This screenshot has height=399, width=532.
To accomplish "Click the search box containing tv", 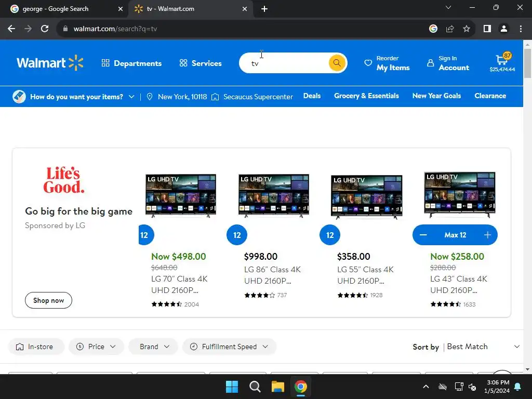I will 284,63.
